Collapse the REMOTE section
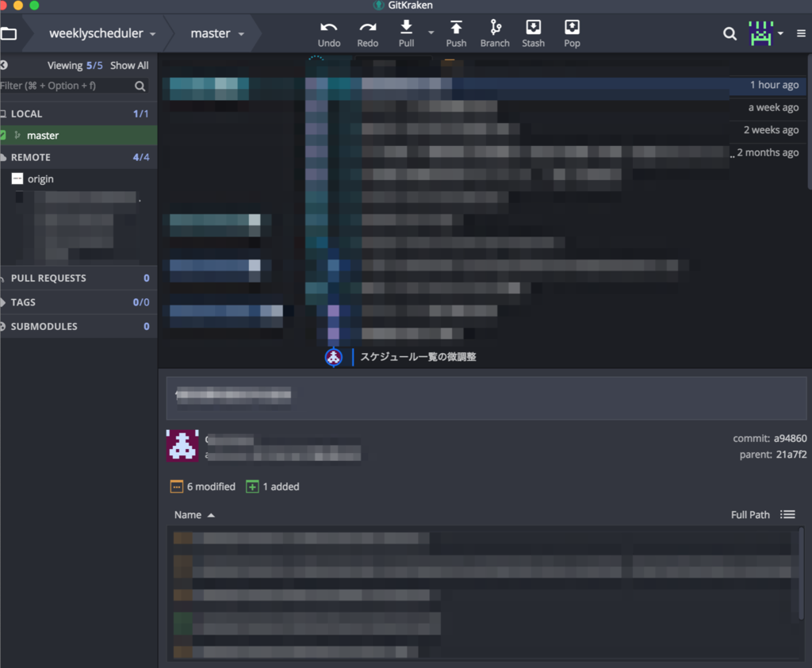Viewport: 812px width, 668px height. (x=79, y=157)
